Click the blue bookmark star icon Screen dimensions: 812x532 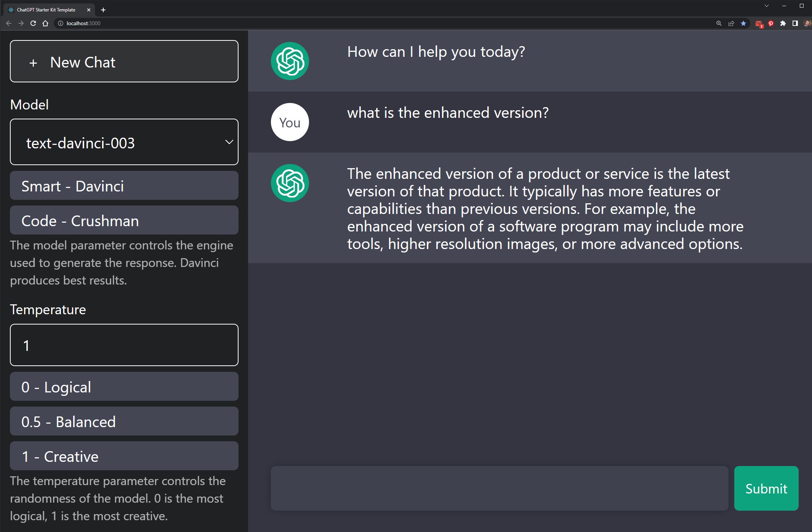(x=743, y=23)
